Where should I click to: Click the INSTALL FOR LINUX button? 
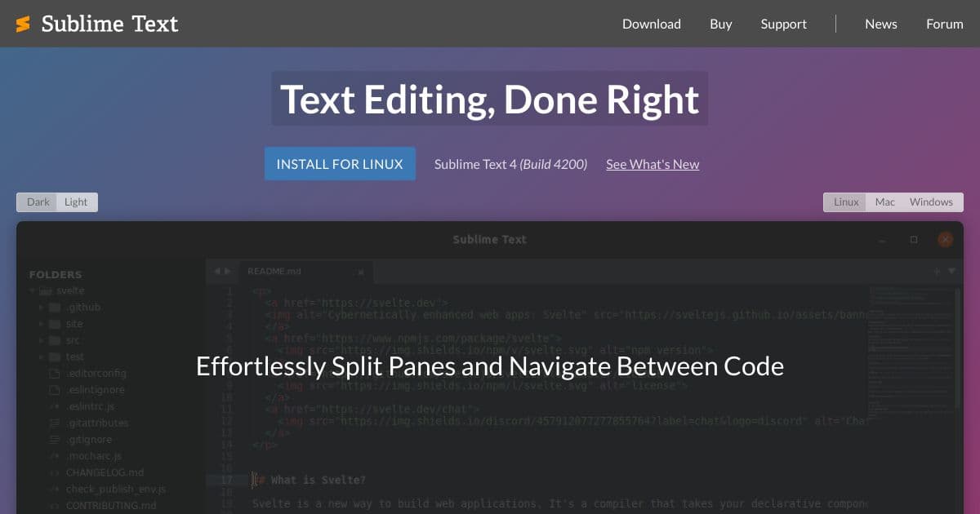tap(340, 163)
